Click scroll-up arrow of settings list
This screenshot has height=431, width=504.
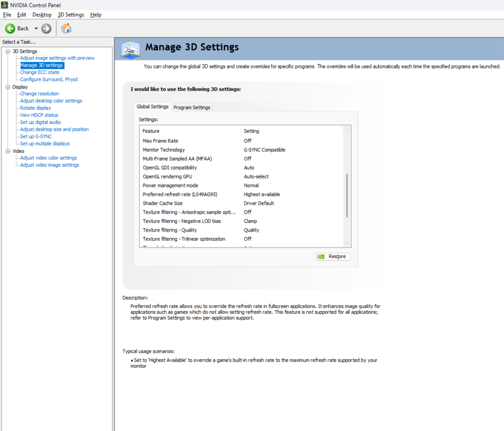pos(347,130)
